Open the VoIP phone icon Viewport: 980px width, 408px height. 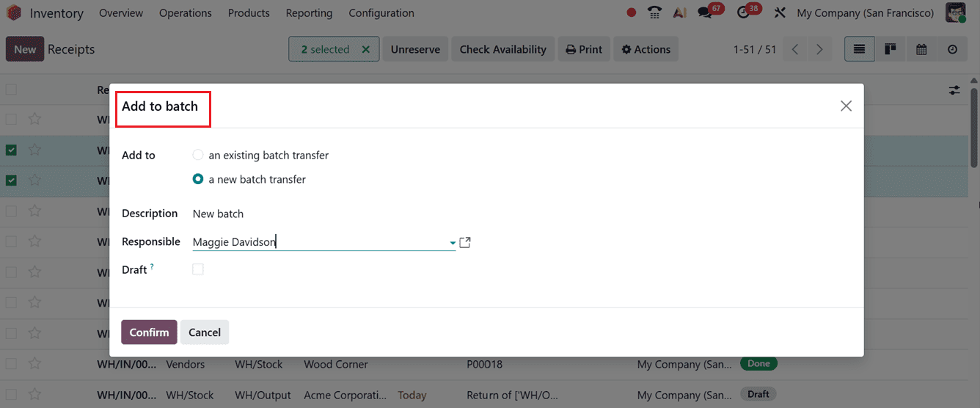[x=654, y=13]
